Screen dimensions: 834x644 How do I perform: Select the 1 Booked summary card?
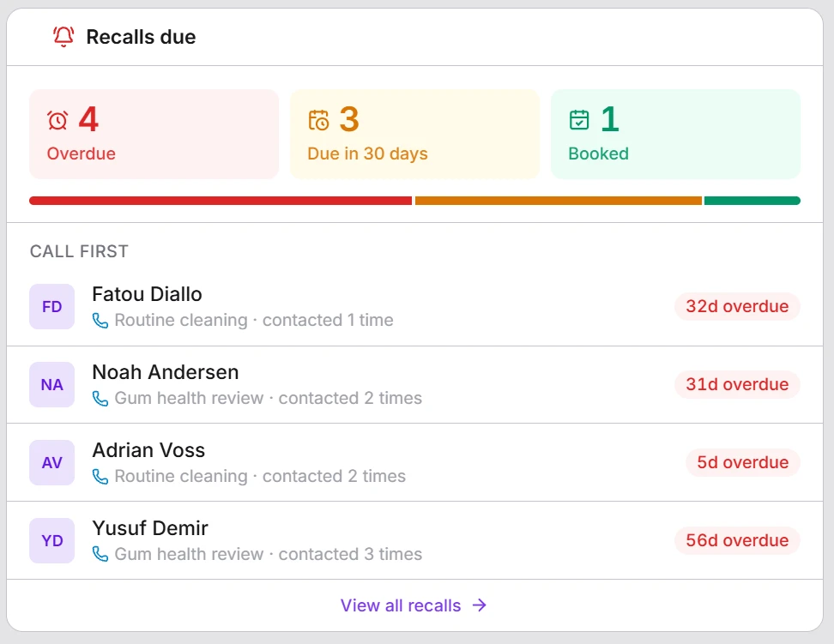point(675,134)
